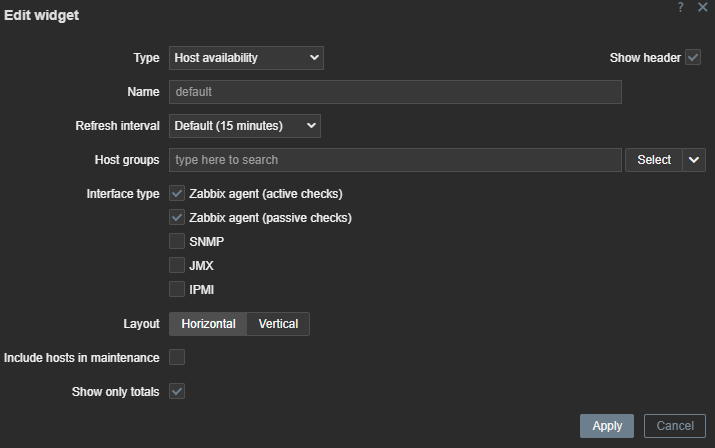Expand the Refresh interval dropdown

pos(244,126)
